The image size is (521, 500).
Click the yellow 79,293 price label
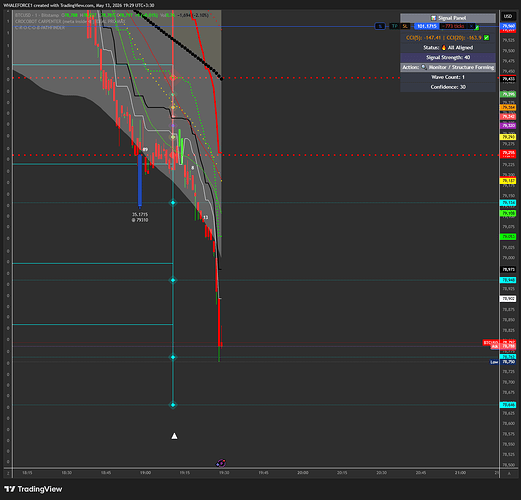(x=508, y=137)
